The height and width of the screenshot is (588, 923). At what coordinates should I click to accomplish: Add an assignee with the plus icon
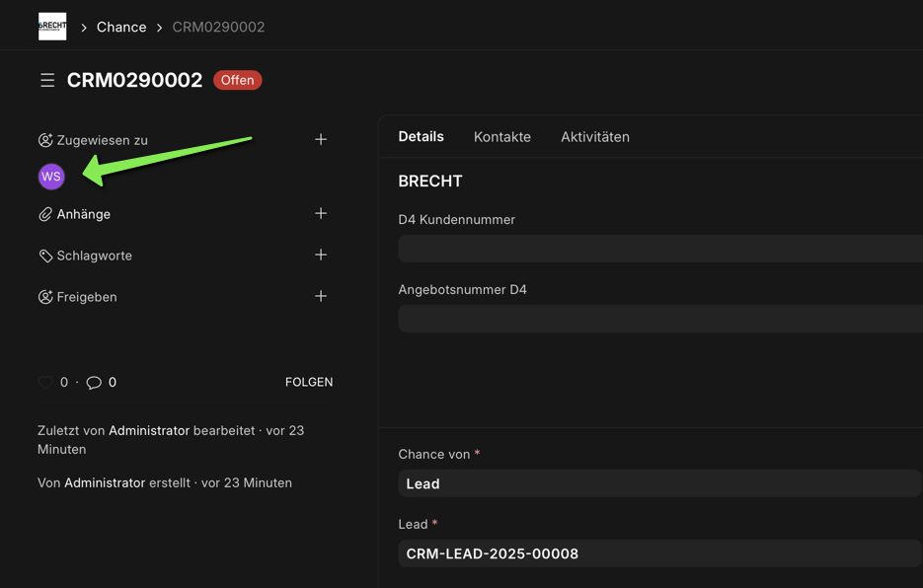tap(321, 140)
